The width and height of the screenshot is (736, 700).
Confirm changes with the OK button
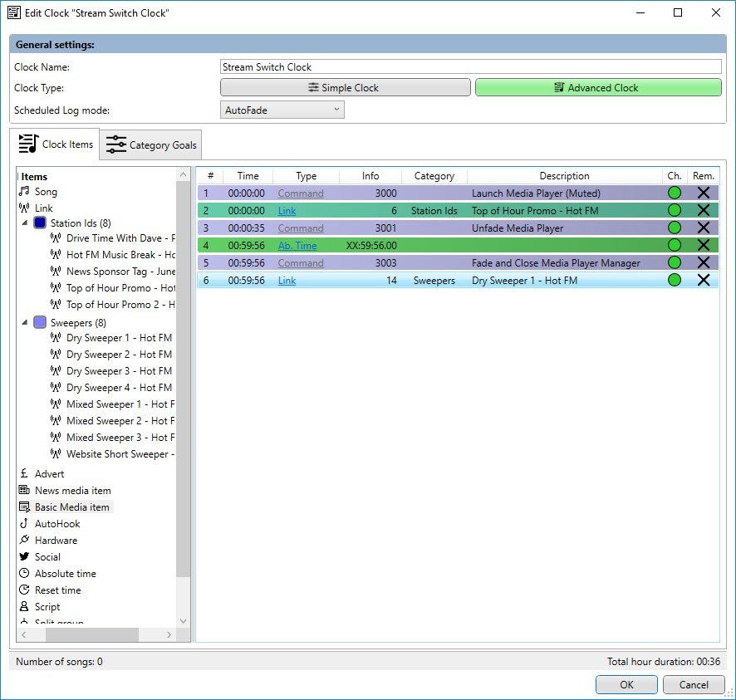[626, 684]
